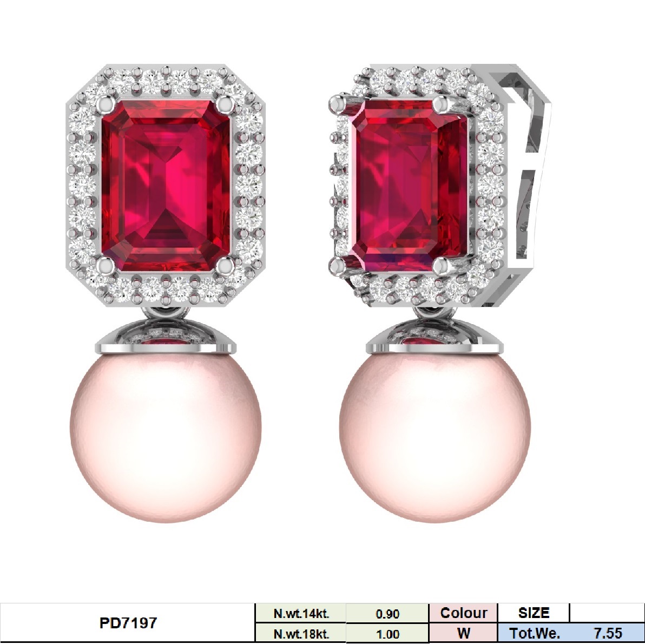Click the 0.90 weight value
Screen dimensions: 645x644
click(387, 614)
